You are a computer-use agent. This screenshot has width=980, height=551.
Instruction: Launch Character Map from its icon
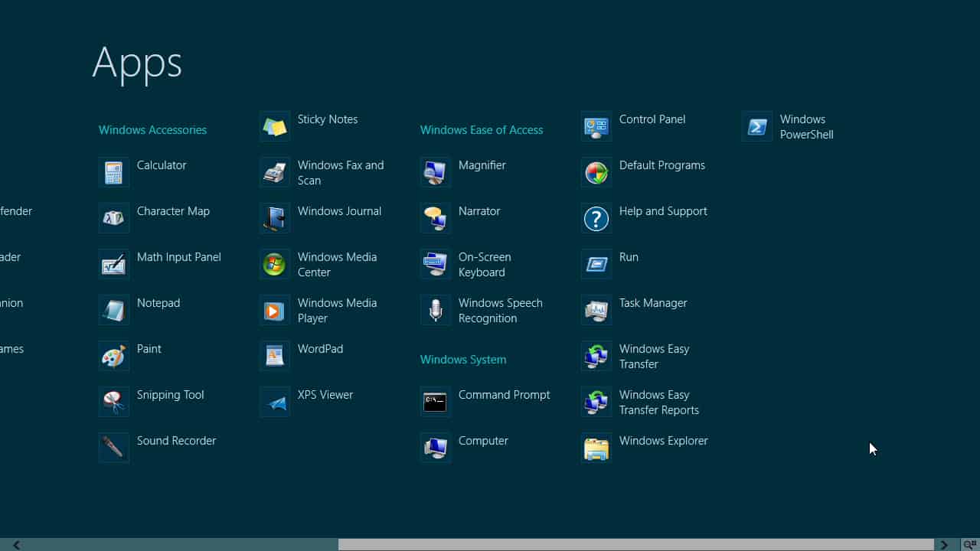(114, 219)
